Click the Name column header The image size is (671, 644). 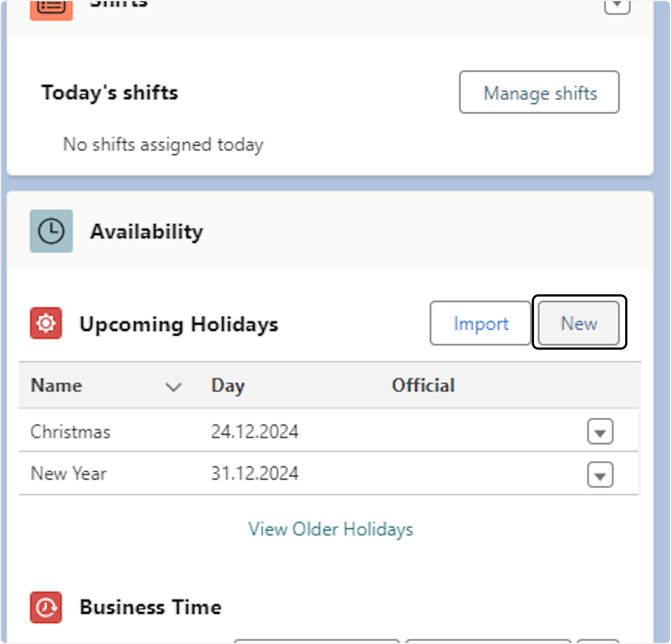click(x=56, y=386)
